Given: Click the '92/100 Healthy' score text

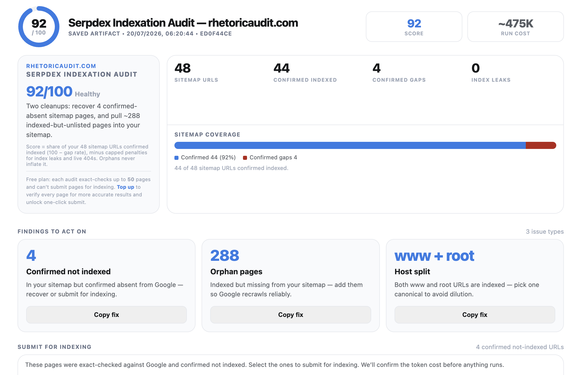Looking at the screenshot, I should 63,92.
